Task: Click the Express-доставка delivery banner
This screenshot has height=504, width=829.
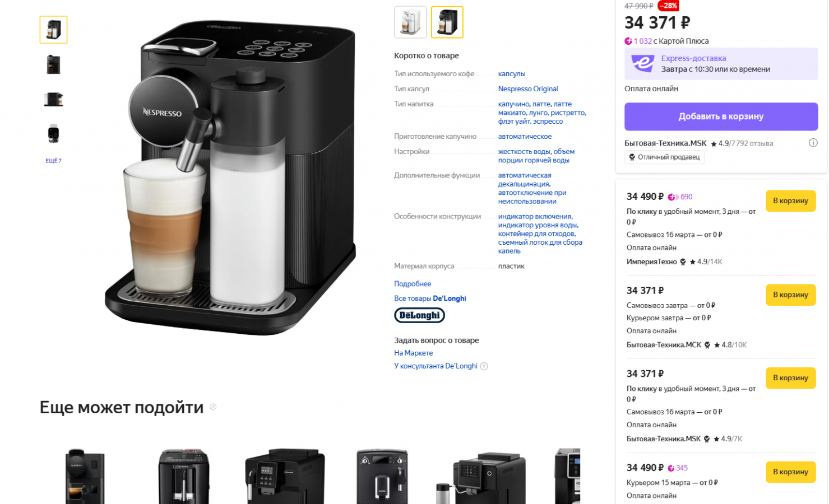Action: point(721,64)
